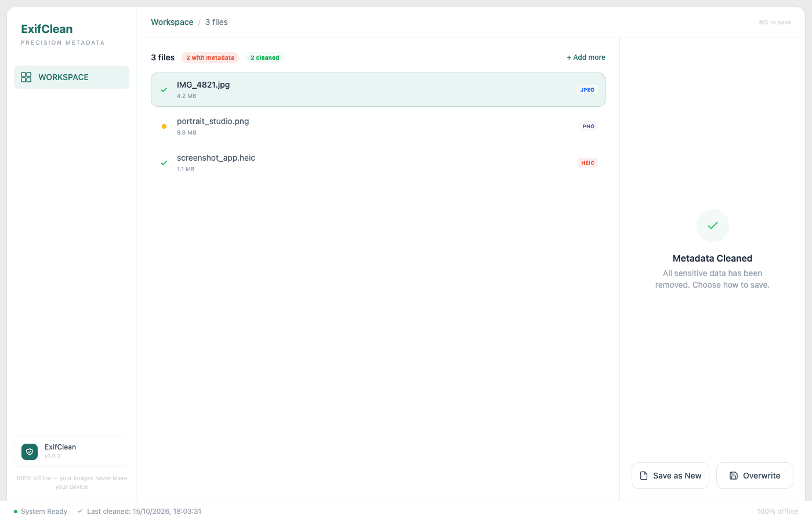Click the HEIC format badge
The image size is (812, 522).
588,163
